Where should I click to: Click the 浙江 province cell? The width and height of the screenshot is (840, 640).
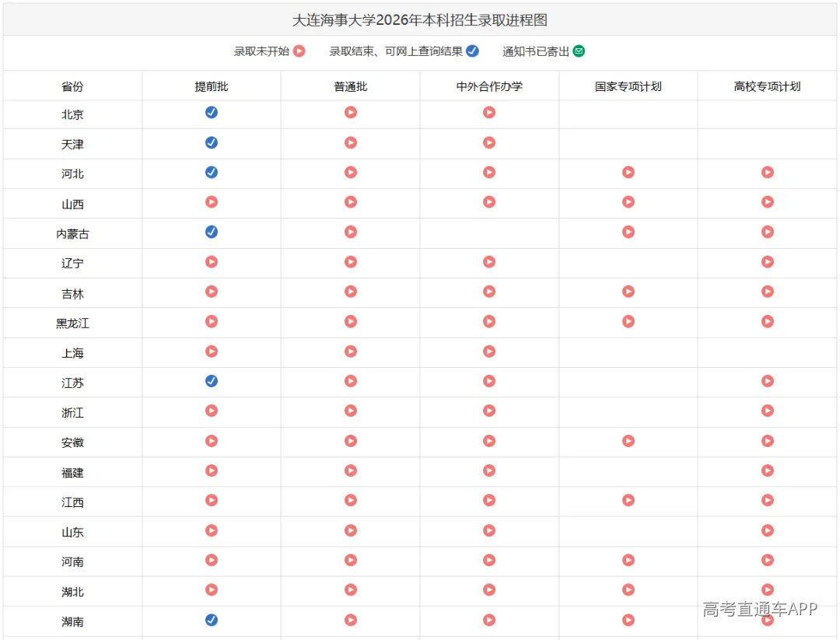point(72,413)
